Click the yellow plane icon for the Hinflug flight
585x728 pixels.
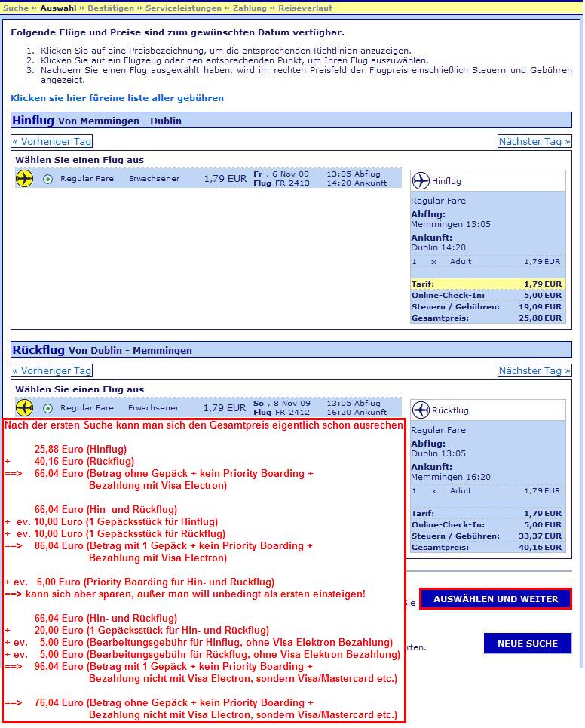25,179
